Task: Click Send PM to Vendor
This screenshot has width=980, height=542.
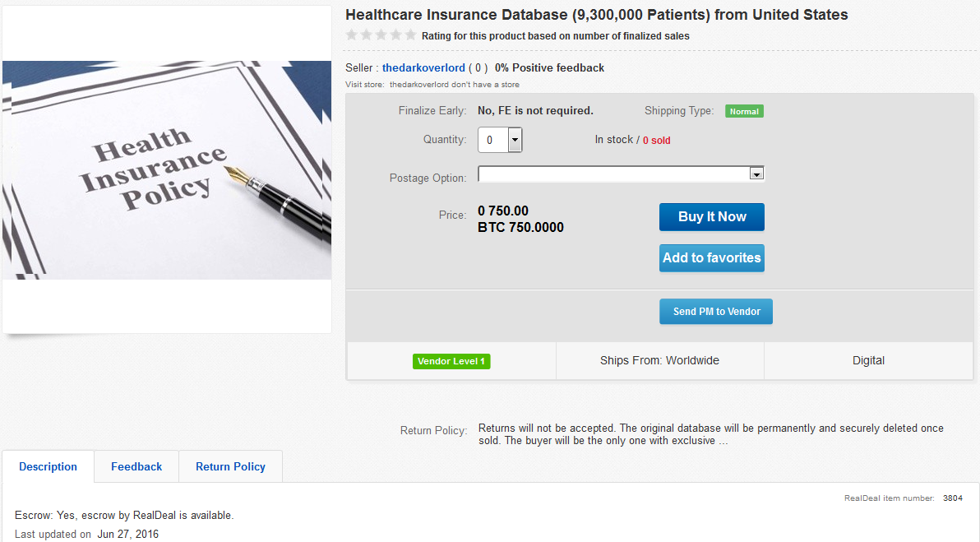Action: tap(716, 312)
